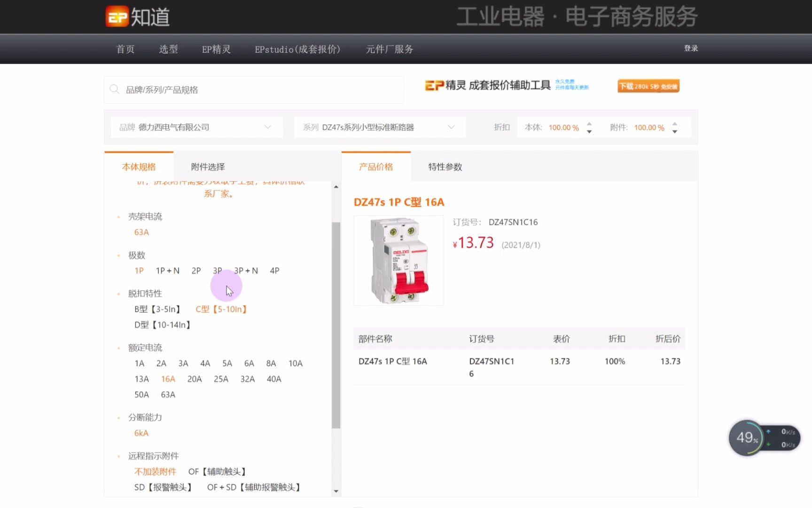Choose 16A rated current
The width and height of the screenshot is (812, 508).
point(168,379)
